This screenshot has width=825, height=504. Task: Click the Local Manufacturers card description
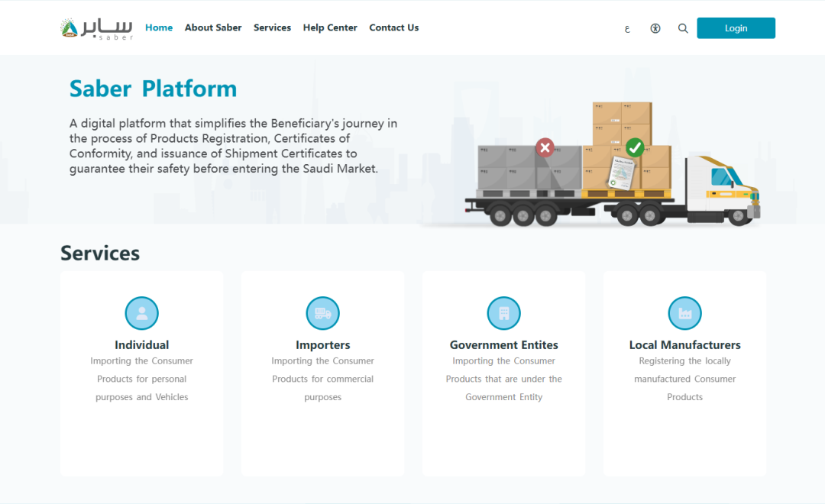coord(684,379)
